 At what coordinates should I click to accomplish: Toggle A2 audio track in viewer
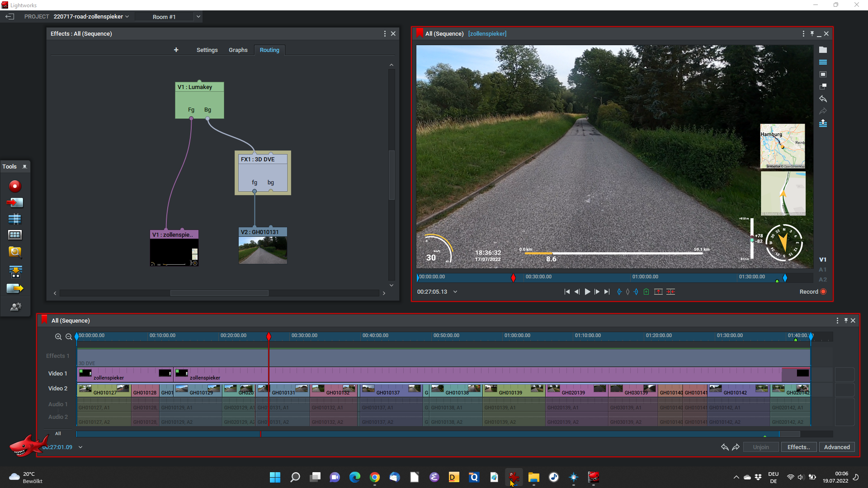[x=823, y=280]
